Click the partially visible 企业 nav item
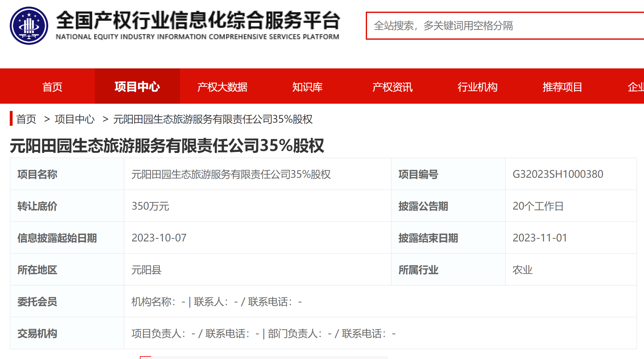The image size is (644, 359). coord(635,87)
